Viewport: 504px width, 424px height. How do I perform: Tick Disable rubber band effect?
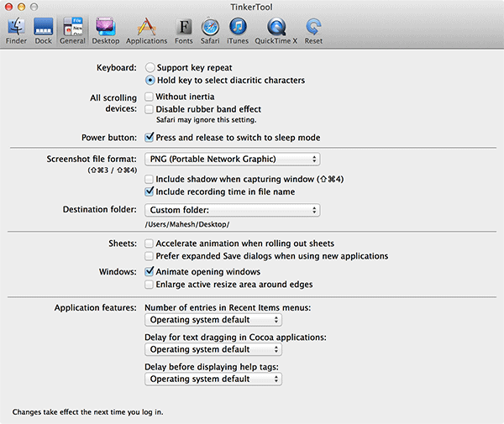tap(150, 109)
